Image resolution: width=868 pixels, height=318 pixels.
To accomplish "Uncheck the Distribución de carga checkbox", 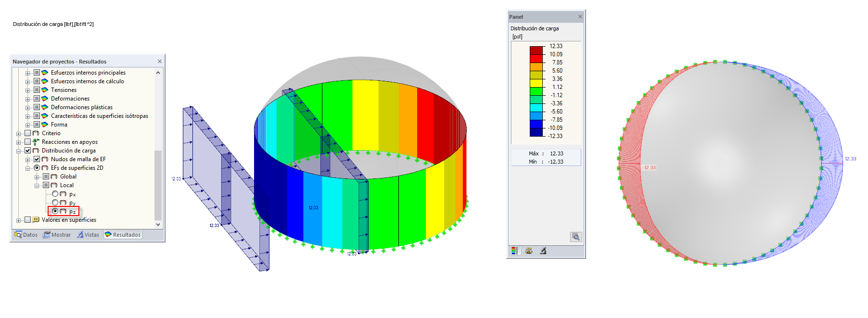I will coord(27,151).
